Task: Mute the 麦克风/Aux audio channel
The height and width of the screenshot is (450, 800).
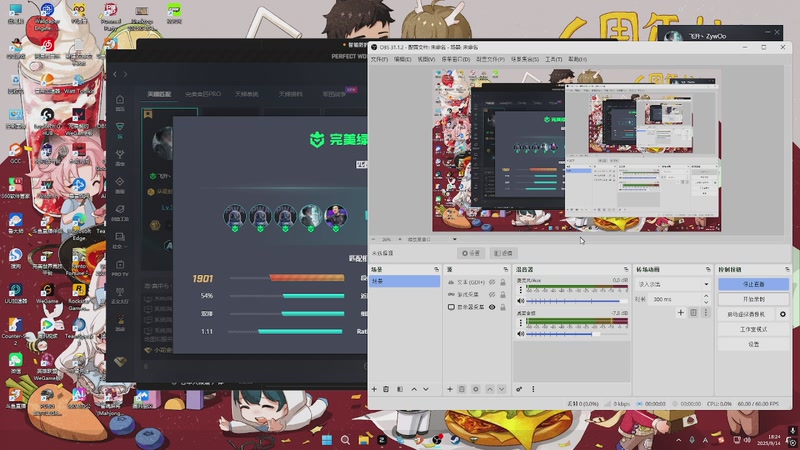Action: pos(520,301)
